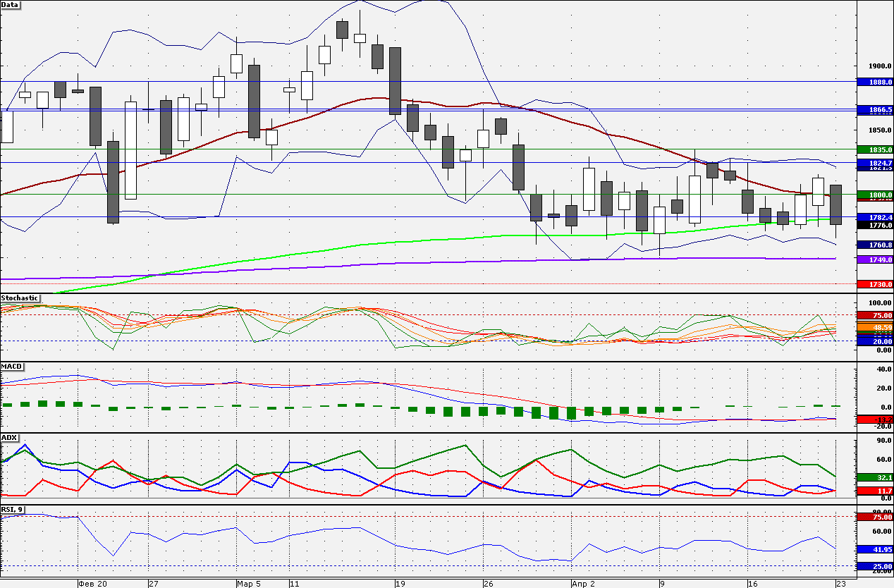Click the 9 date label
Screen dimensions: 894x588
[x=662, y=584]
